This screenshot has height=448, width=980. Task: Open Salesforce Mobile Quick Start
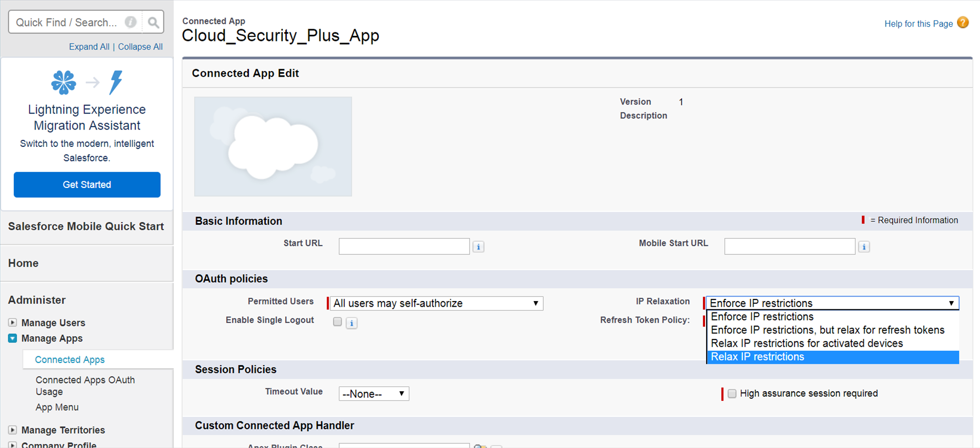pos(86,226)
